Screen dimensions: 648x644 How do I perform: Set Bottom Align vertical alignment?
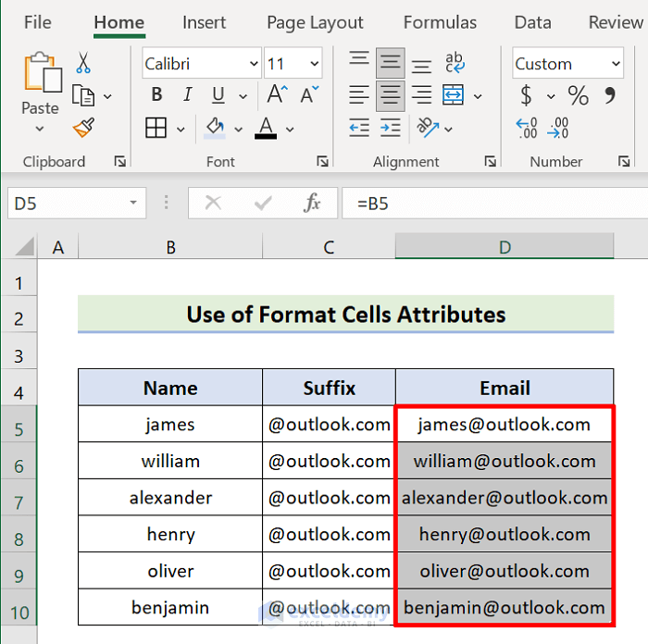[x=421, y=67]
